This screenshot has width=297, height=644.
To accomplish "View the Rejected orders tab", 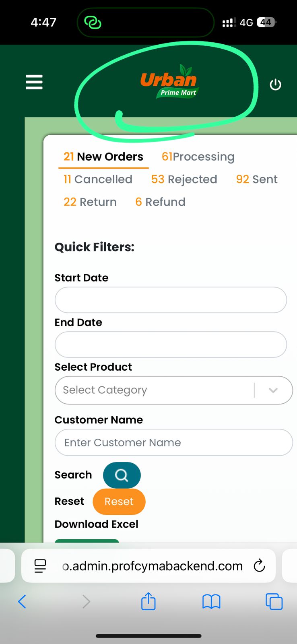I will pyautogui.click(x=184, y=179).
